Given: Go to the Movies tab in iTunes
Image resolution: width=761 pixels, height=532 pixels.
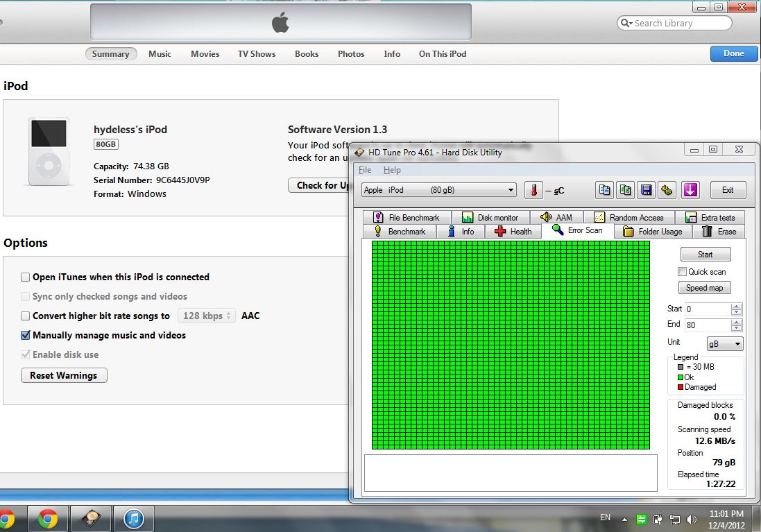Looking at the screenshot, I should 205,54.
